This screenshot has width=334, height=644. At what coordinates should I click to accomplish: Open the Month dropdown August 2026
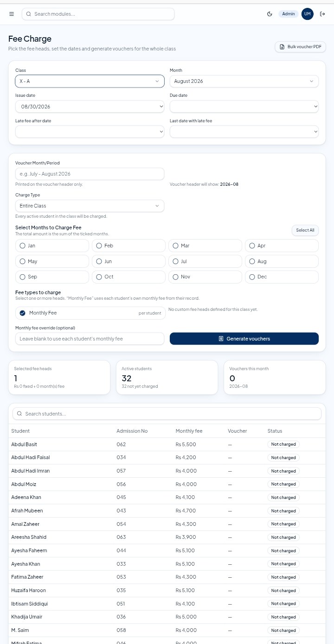click(244, 81)
